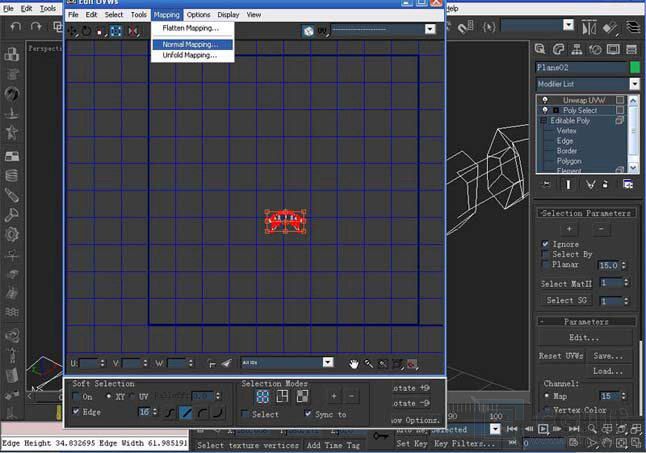Select Face sub-object selection mode icon

(x=302, y=396)
